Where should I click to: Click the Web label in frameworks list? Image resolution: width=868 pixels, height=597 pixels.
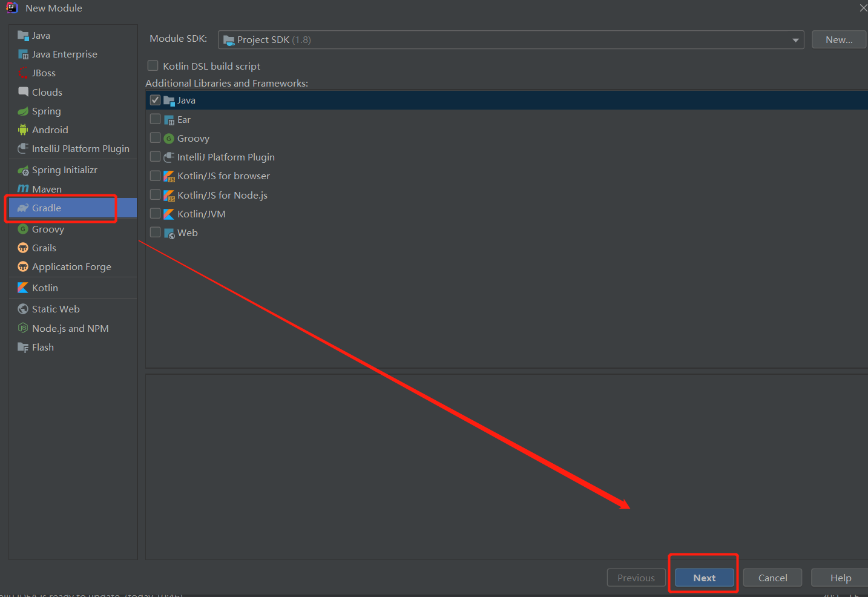click(188, 233)
